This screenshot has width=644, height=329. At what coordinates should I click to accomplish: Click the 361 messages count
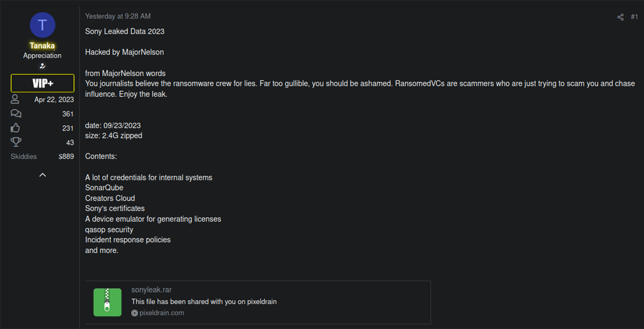pos(68,114)
